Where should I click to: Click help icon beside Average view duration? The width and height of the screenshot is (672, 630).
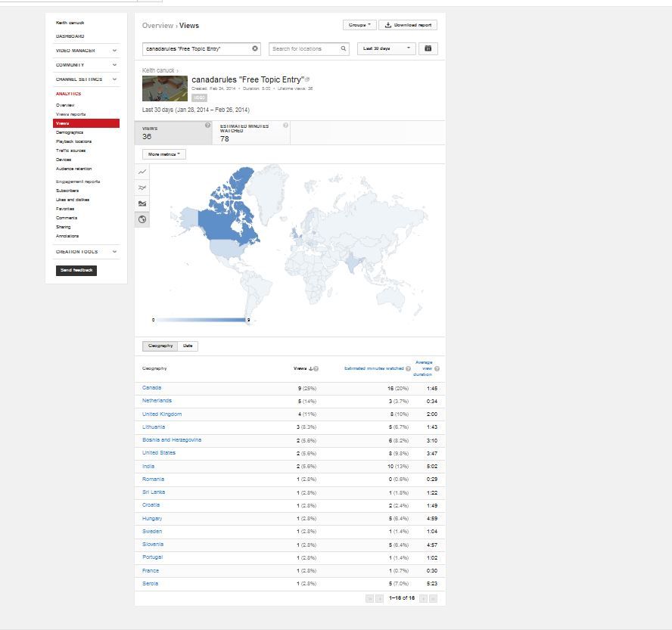click(437, 368)
